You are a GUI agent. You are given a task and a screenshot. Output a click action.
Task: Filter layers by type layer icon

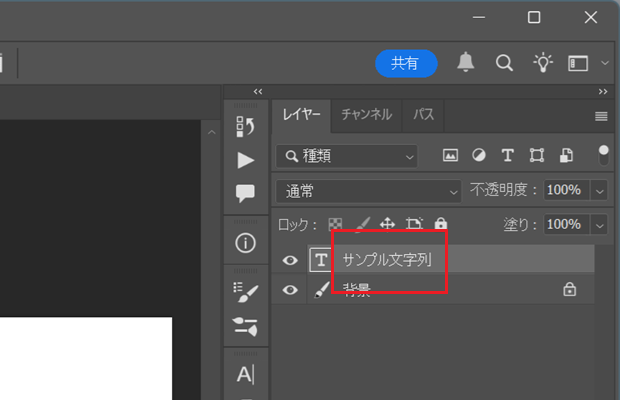pos(507,156)
